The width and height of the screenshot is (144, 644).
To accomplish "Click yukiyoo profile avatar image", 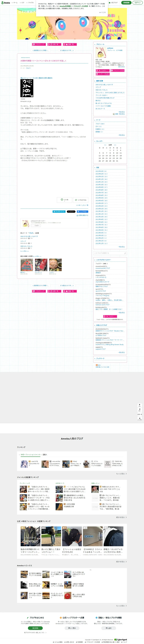I will point(101,53).
